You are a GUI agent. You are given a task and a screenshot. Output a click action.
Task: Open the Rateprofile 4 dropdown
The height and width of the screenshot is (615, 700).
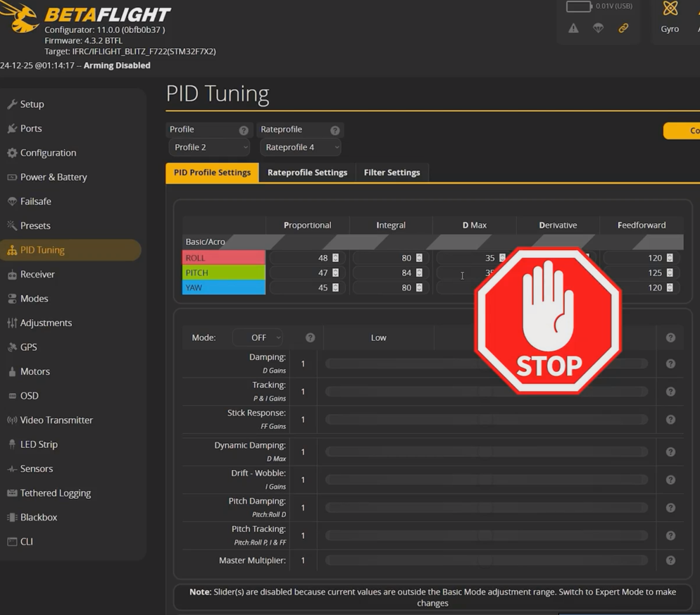(x=301, y=147)
